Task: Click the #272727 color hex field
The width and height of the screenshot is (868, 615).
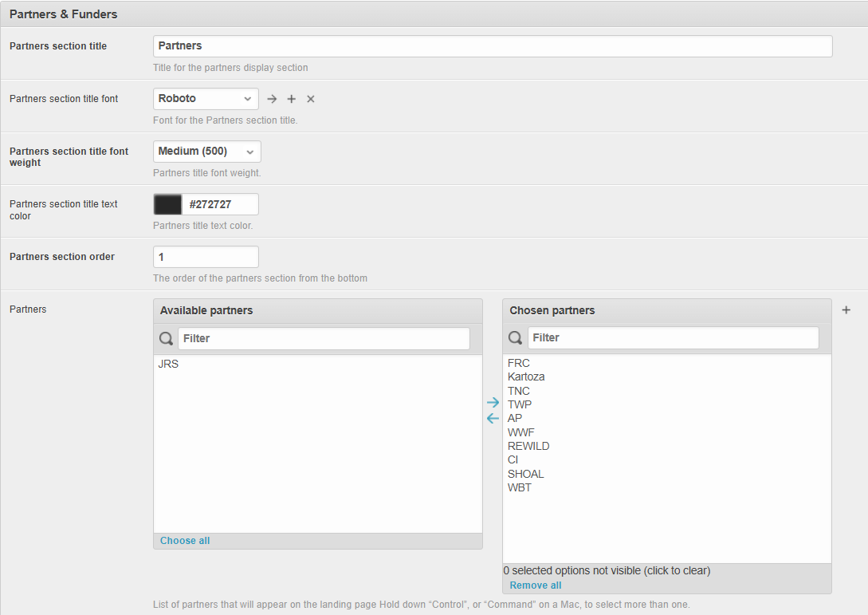Action: coord(221,204)
